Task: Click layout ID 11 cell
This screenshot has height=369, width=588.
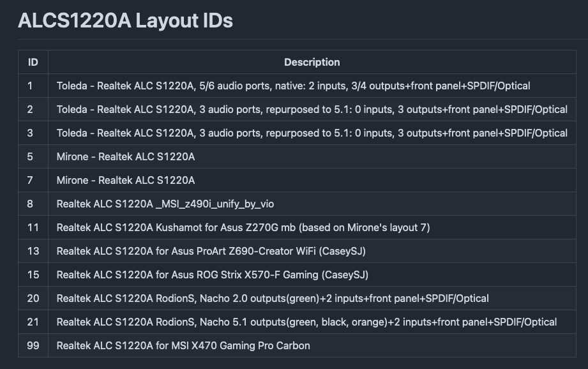Action: (x=33, y=228)
